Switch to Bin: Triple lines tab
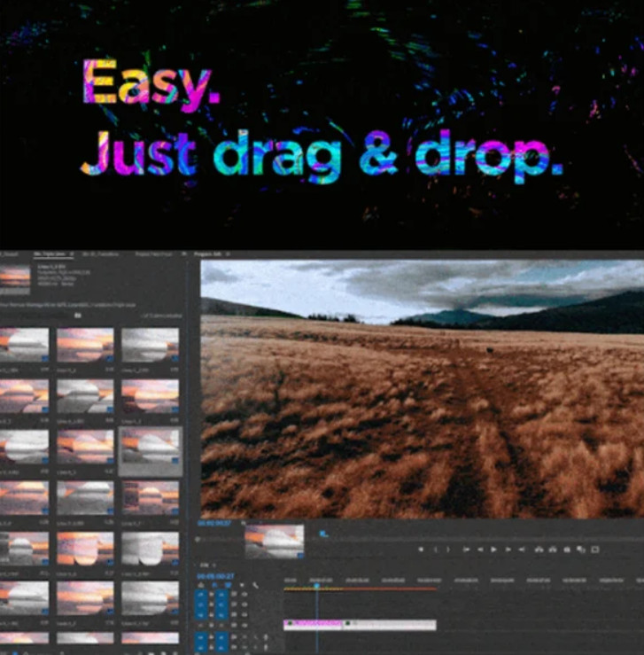Image resolution: width=644 pixels, height=655 pixels. coord(50,254)
